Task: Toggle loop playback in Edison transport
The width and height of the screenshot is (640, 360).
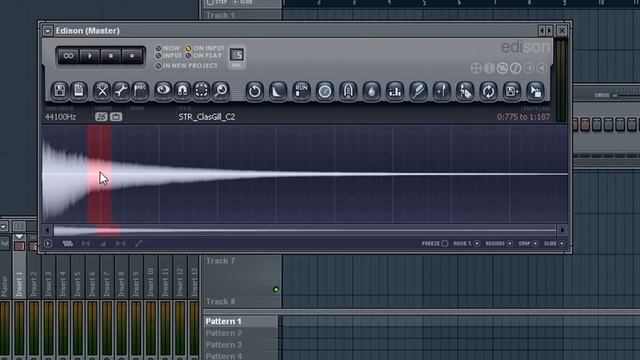Action: [x=68, y=56]
